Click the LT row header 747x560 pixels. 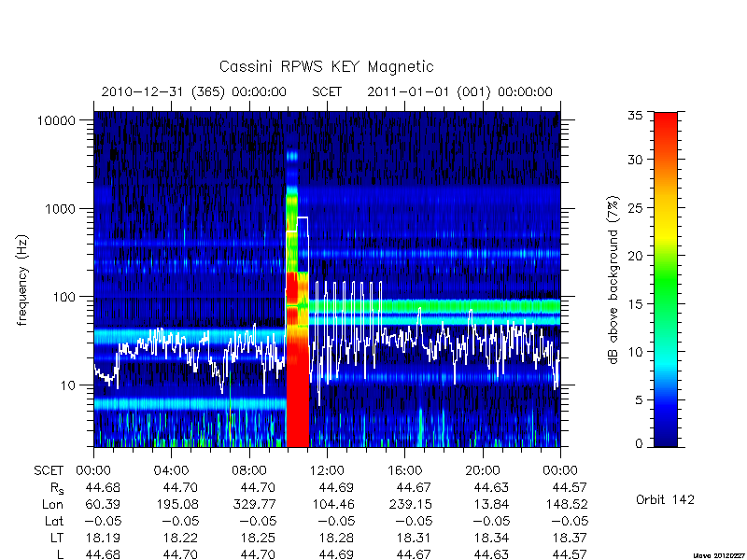click(57, 538)
